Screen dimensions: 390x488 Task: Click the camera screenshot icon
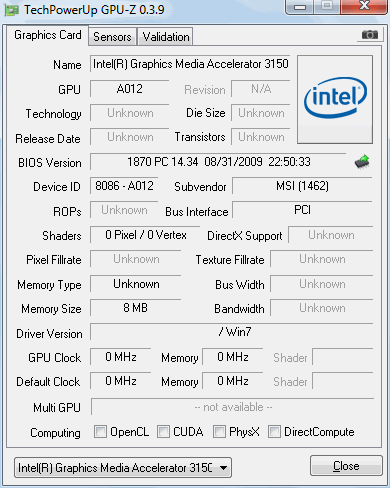point(370,35)
